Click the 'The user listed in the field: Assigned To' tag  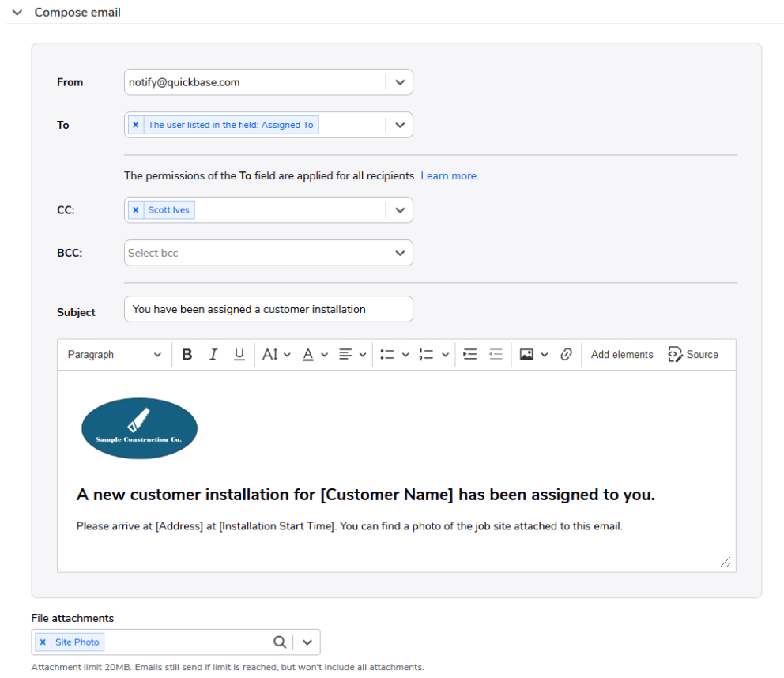click(x=231, y=125)
